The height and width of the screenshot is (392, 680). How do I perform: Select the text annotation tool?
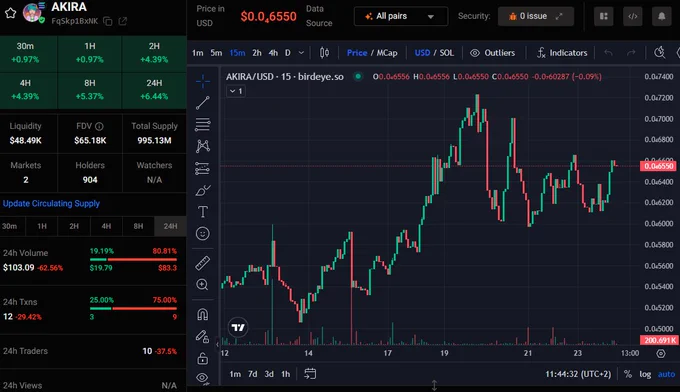point(203,212)
